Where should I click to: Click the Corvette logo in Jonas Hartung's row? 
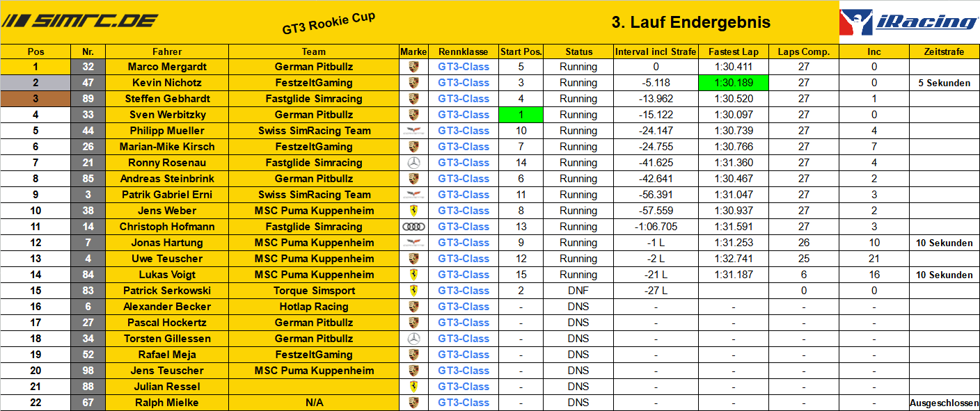[x=413, y=243]
